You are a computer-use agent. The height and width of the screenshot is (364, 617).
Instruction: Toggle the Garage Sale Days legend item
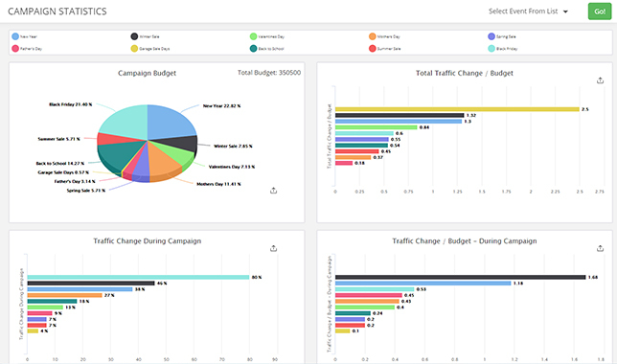150,49
